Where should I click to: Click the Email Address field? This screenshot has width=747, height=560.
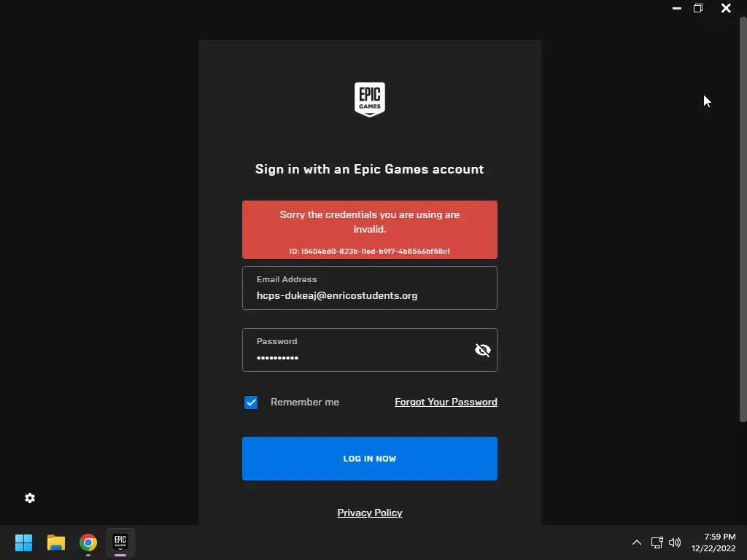tap(370, 288)
